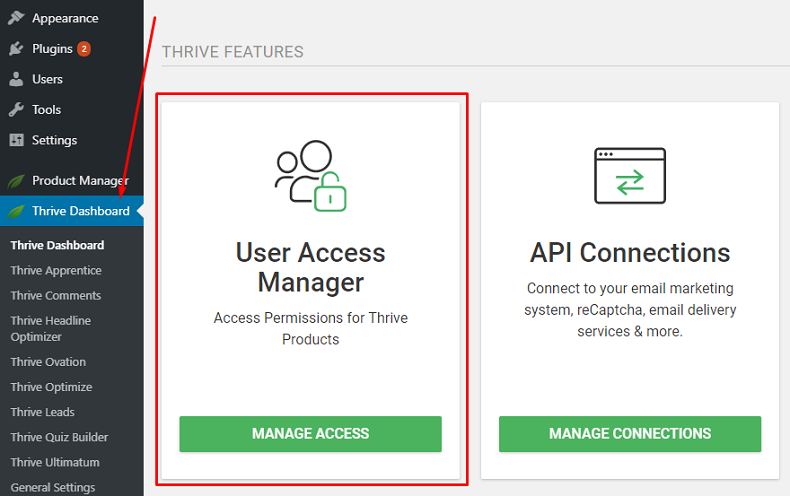Open Thrive Dashboard submenu link
790x496 pixels.
pyautogui.click(x=57, y=245)
